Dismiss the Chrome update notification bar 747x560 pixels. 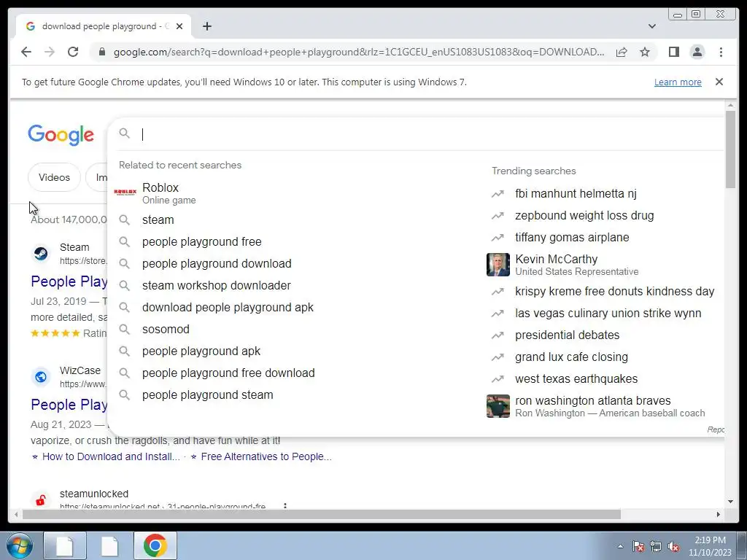719,82
